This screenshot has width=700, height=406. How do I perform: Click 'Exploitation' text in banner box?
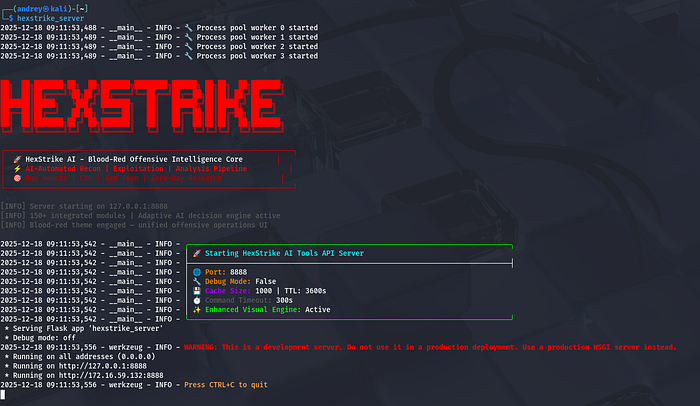138,168
